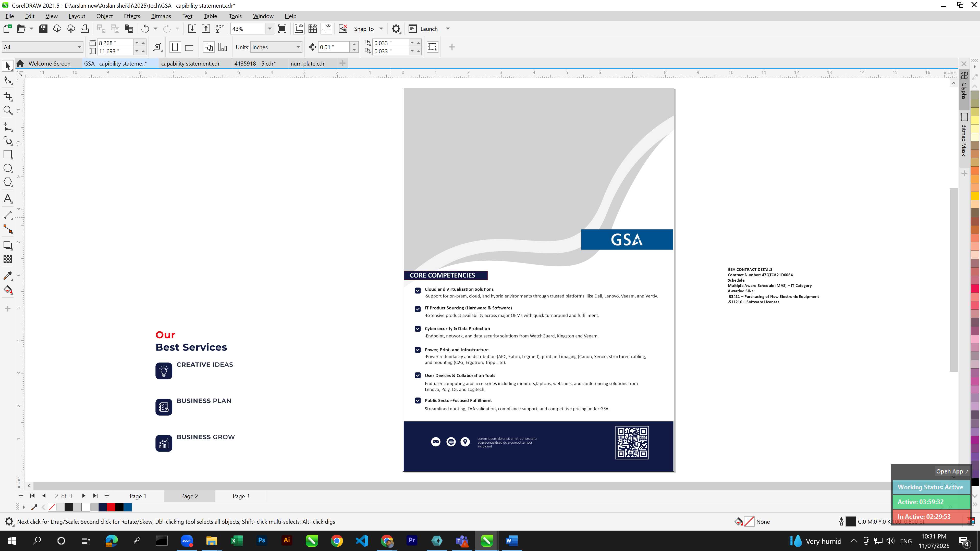The width and height of the screenshot is (980, 551).
Task: Select the Interactive Fill tool
Action: [8, 290]
